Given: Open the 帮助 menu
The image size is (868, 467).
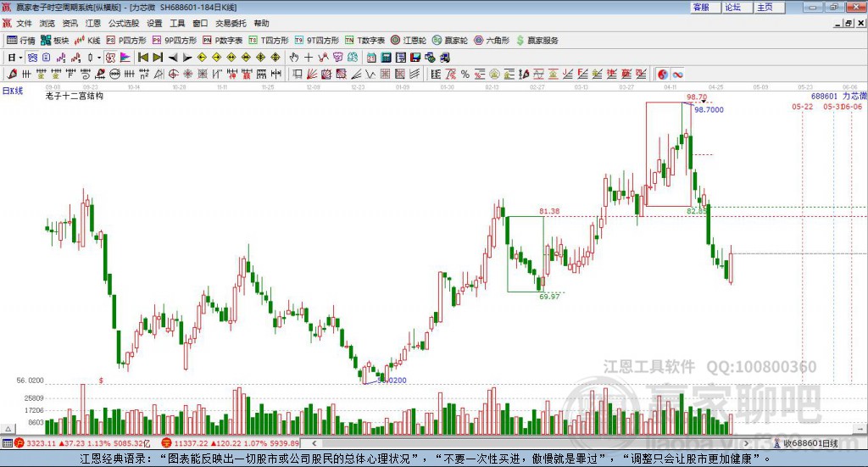Looking at the screenshot, I should click(261, 23).
